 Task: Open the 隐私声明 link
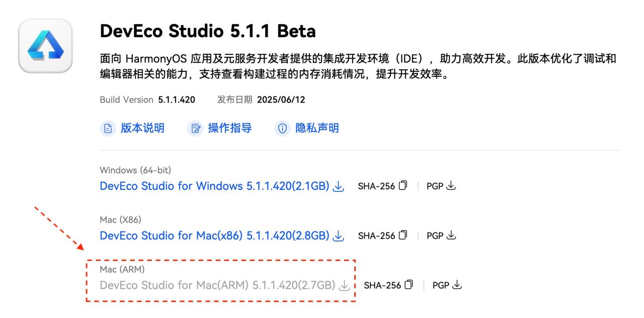tap(317, 128)
